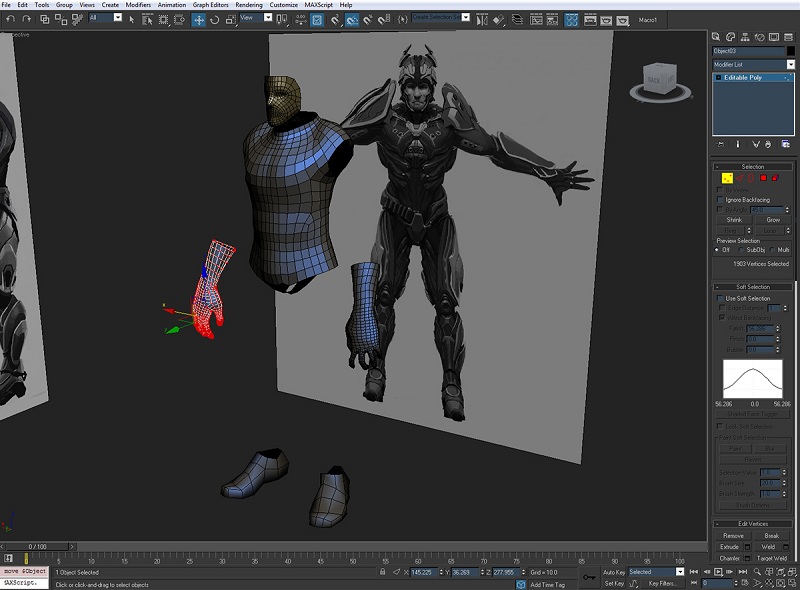Open the Display tab in the command panel

(x=774, y=37)
